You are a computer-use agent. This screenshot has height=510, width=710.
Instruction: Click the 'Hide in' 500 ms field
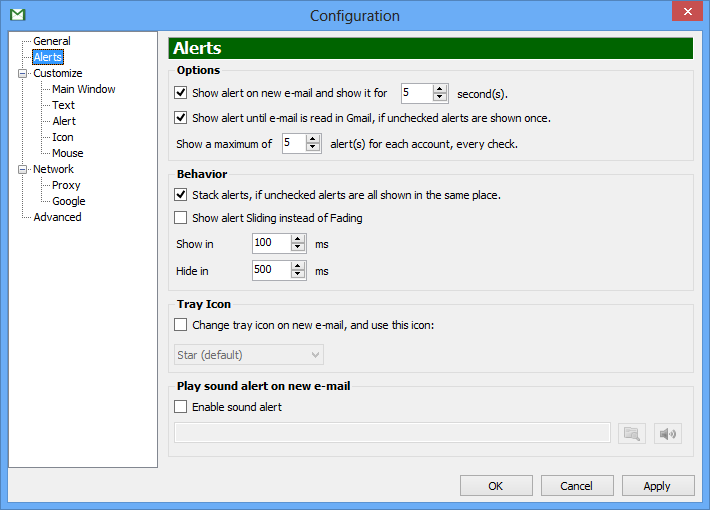pyautogui.click(x=271, y=270)
